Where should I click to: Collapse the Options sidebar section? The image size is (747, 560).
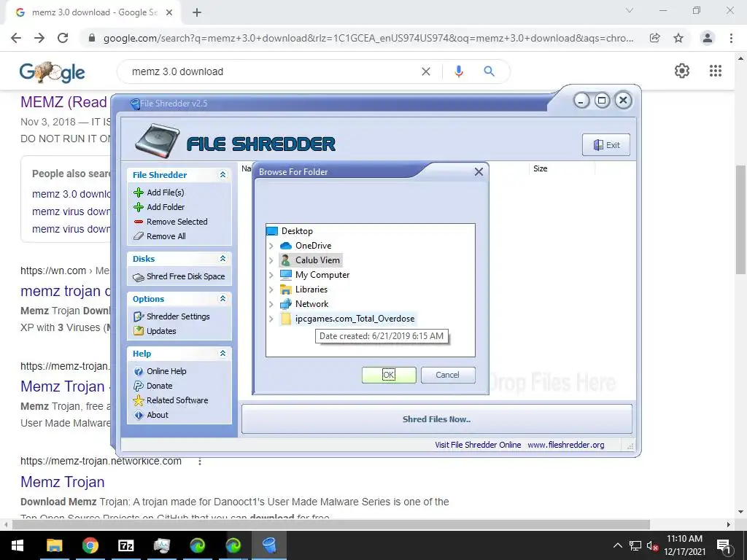[x=222, y=298]
